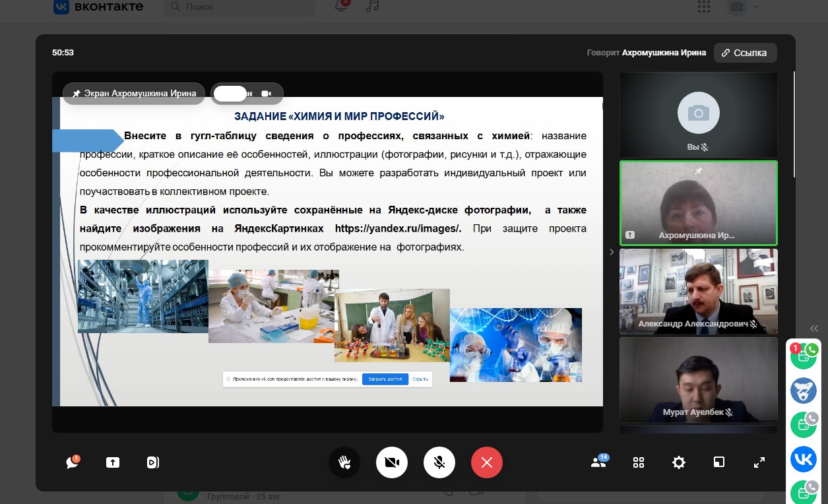This screenshot has height=504, width=828.
Task: Unmute the microphone
Action: [439, 462]
